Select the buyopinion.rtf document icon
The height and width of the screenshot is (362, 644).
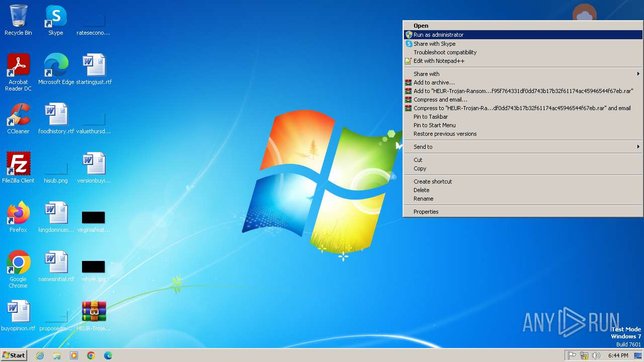(18, 316)
